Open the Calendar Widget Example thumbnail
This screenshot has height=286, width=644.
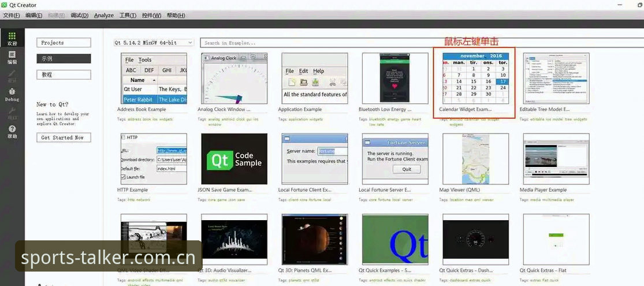tap(475, 78)
